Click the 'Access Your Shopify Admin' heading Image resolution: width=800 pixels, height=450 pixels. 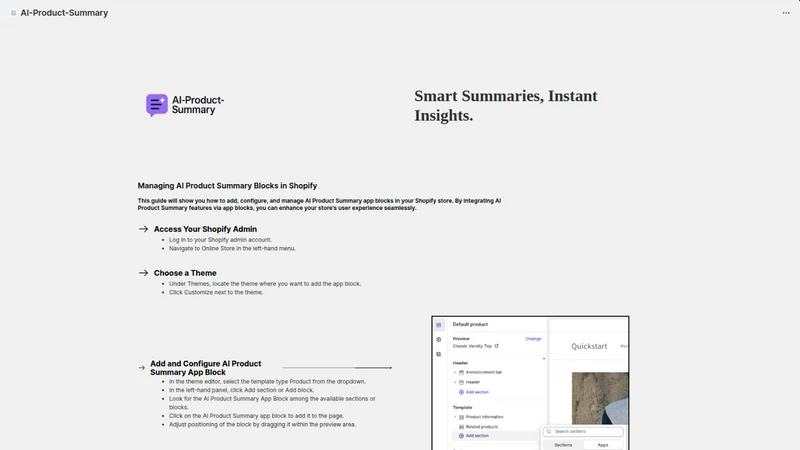205,229
